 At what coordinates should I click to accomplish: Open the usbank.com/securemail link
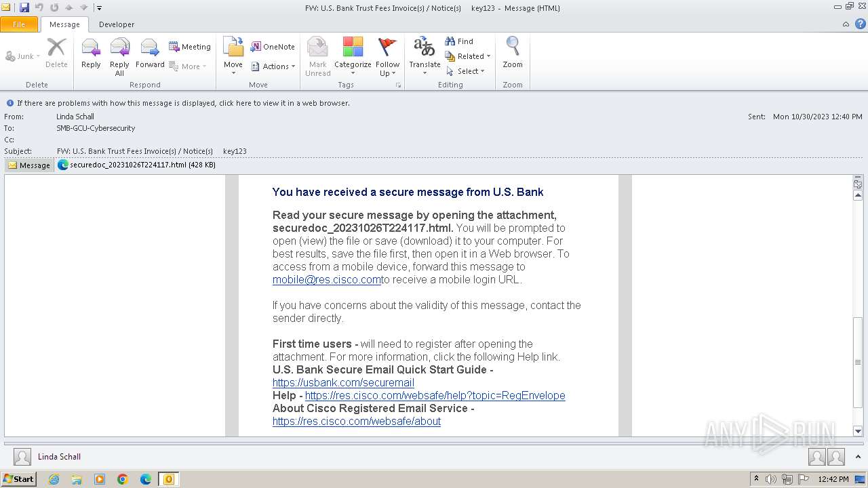pos(343,383)
